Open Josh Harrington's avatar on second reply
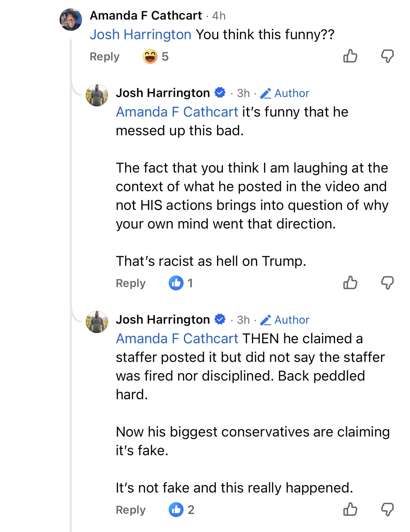The height and width of the screenshot is (532, 410). pyautogui.click(x=97, y=322)
